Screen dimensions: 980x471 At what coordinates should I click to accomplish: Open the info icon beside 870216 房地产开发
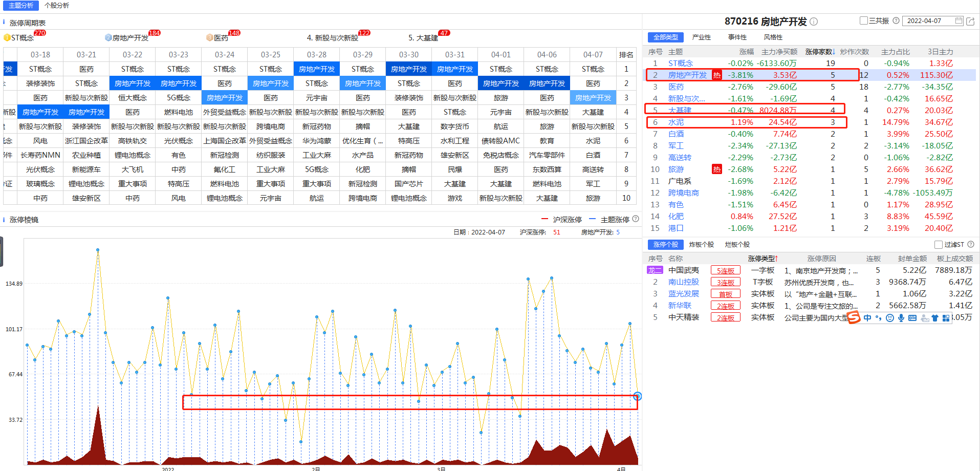[814, 22]
